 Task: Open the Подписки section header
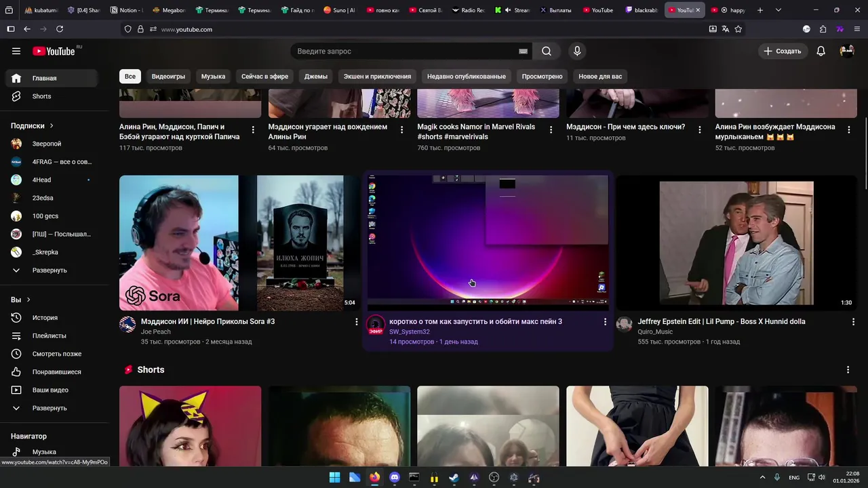32,126
